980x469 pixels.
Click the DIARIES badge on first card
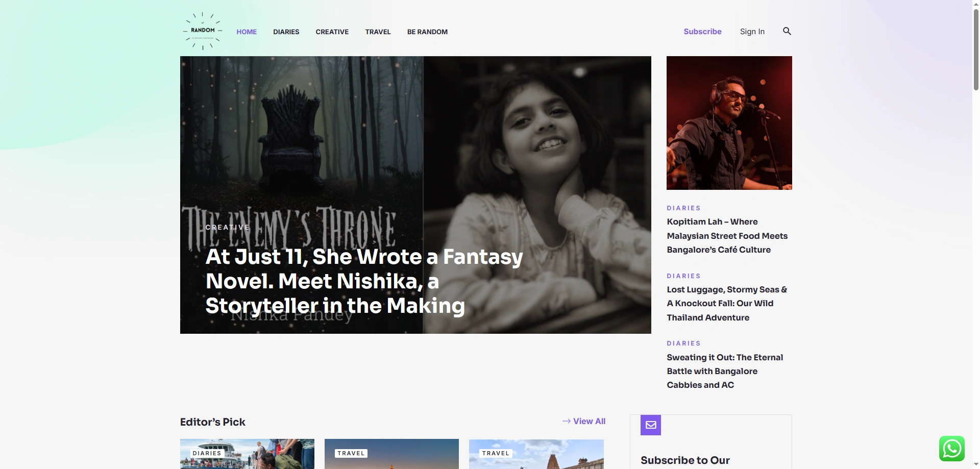207,453
